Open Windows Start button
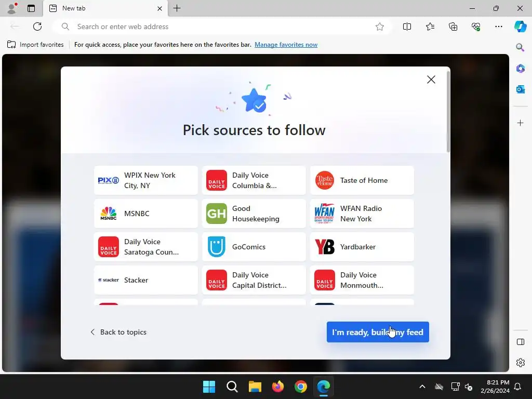 (209, 387)
